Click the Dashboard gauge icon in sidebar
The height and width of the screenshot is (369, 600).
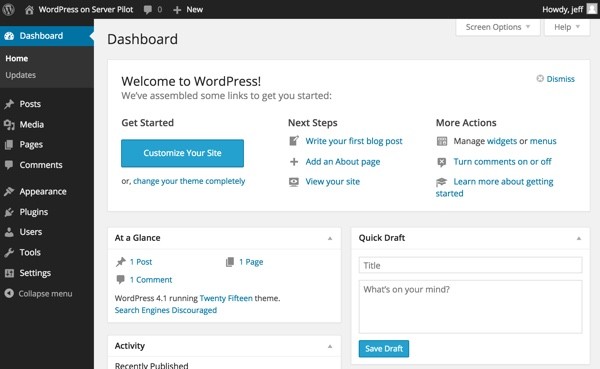click(9, 36)
